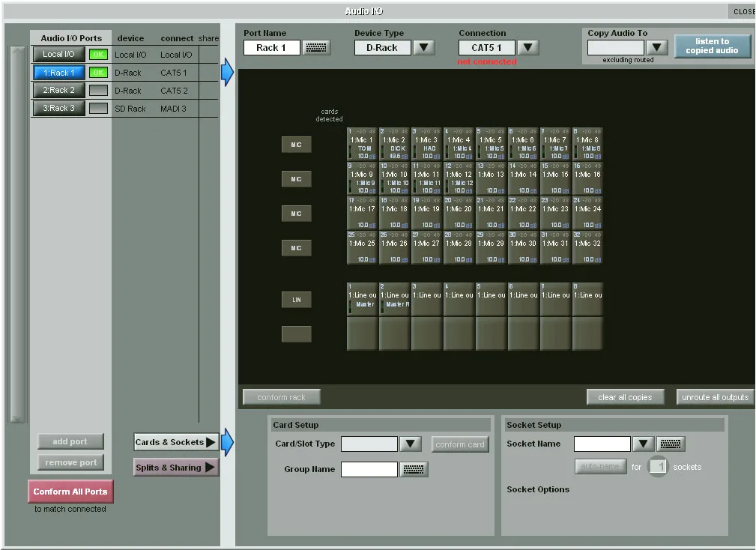The height and width of the screenshot is (550, 756).
Task: Click the clear all copies button
Action: pyautogui.click(x=626, y=398)
